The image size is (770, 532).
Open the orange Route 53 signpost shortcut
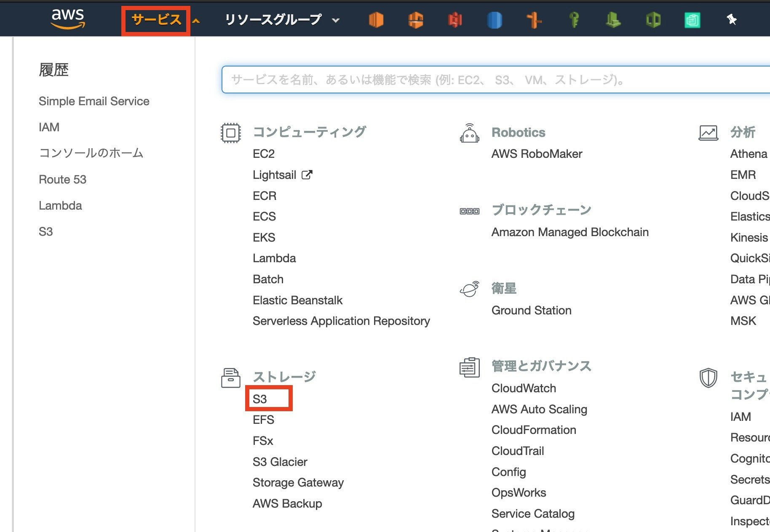tap(534, 20)
